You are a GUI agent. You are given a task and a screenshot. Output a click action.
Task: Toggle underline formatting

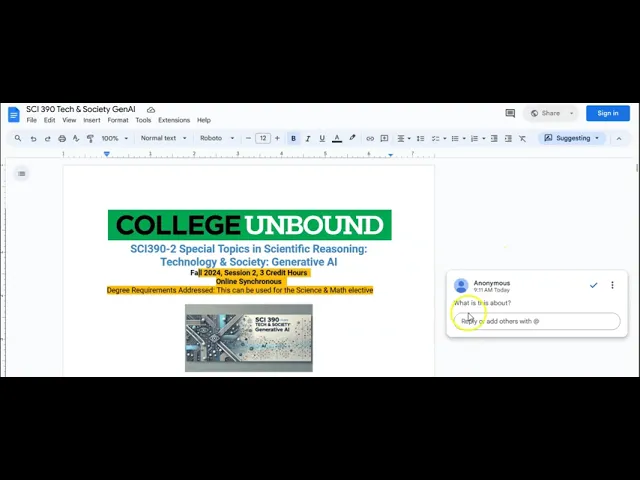(x=322, y=139)
